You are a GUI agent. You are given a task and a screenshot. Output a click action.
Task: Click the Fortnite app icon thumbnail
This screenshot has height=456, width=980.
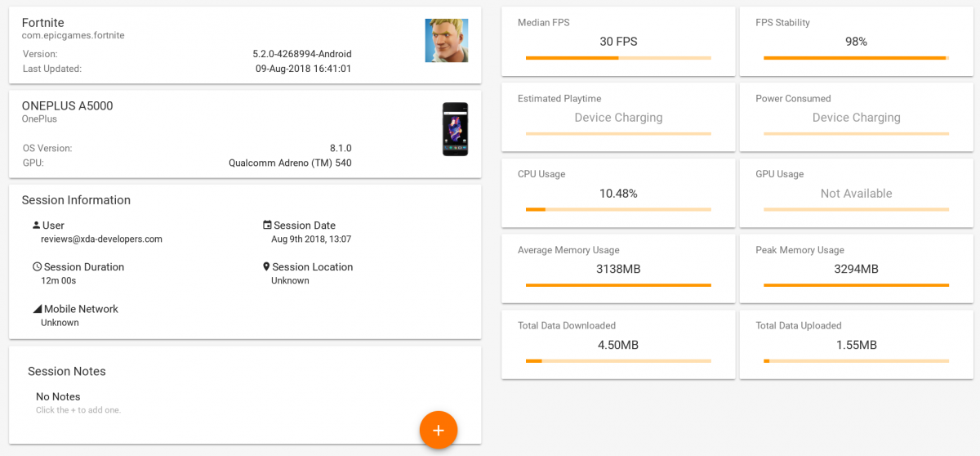tap(447, 41)
